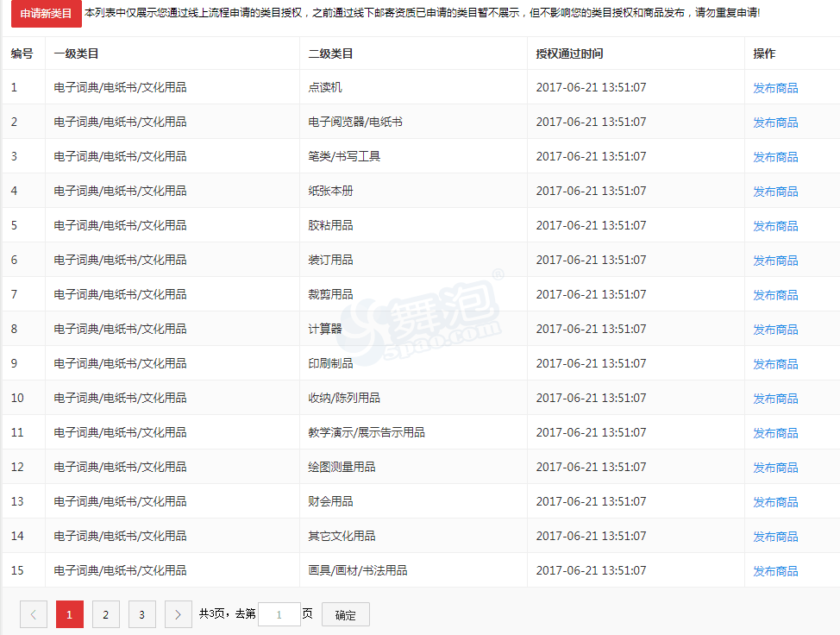The height and width of the screenshot is (635, 840).
Task: Switch to page 2
Action: (105, 614)
